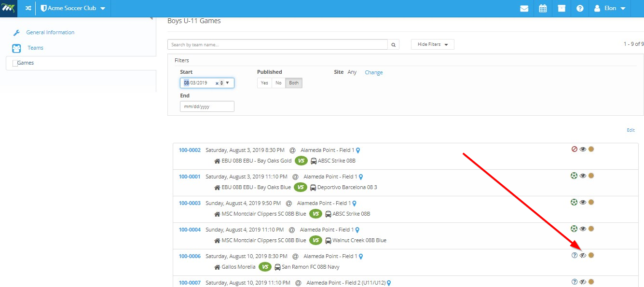This screenshot has width=644, height=287.
Task: Click the gold badge icon for game 100-0002
Action: point(591,149)
